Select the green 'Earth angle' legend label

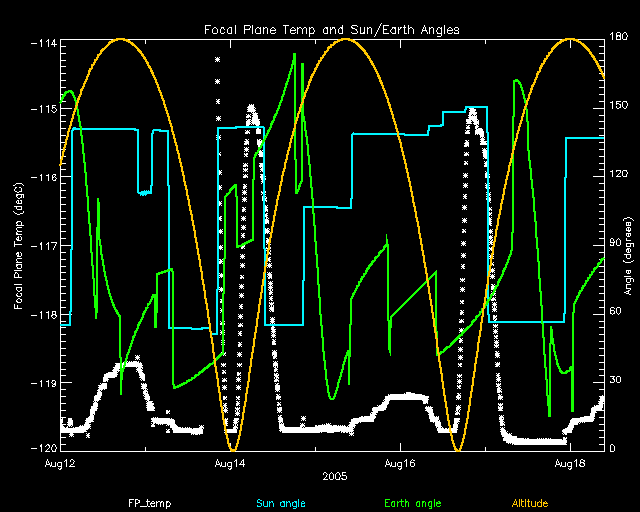(x=410, y=503)
